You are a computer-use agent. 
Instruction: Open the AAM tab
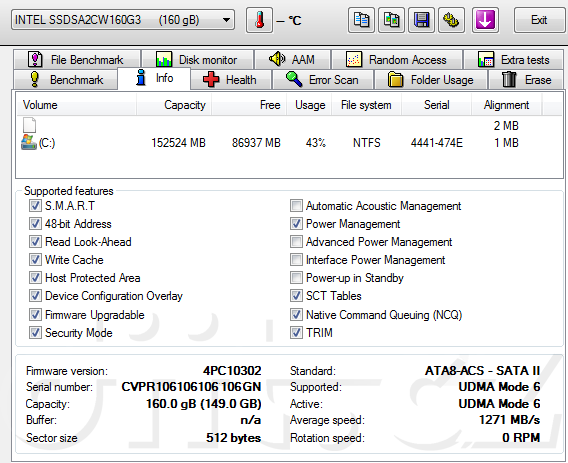click(292, 59)
